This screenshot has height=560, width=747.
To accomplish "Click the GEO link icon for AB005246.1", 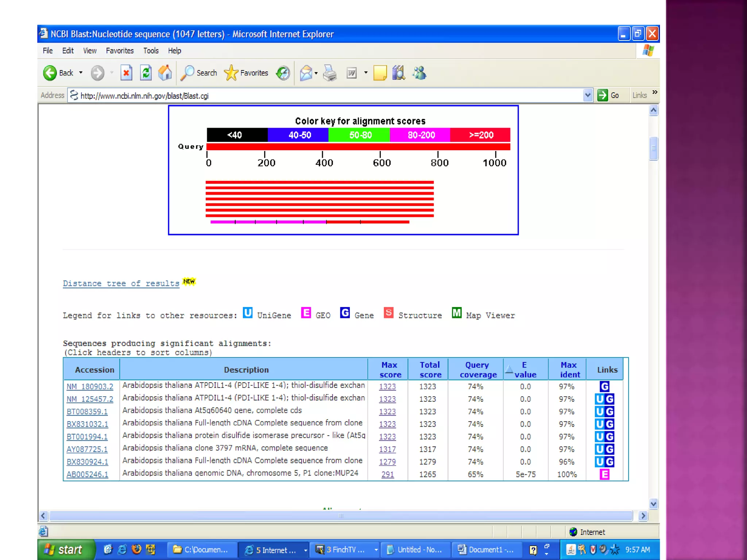I will (604, 474).
